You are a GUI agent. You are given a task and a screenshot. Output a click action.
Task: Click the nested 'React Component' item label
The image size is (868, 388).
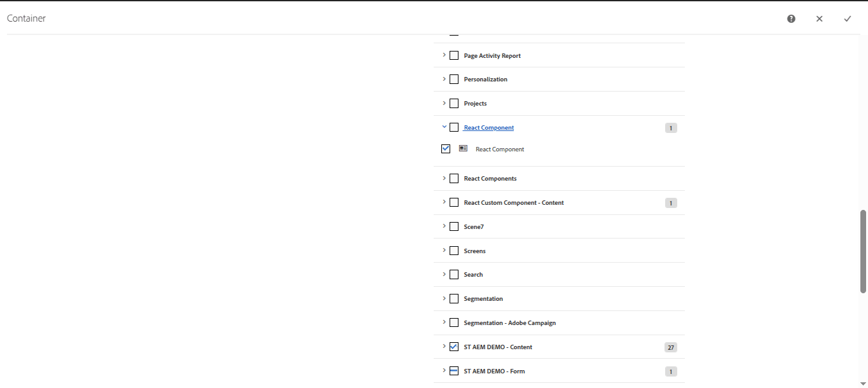pyautogui.click(x=500, y=149)
